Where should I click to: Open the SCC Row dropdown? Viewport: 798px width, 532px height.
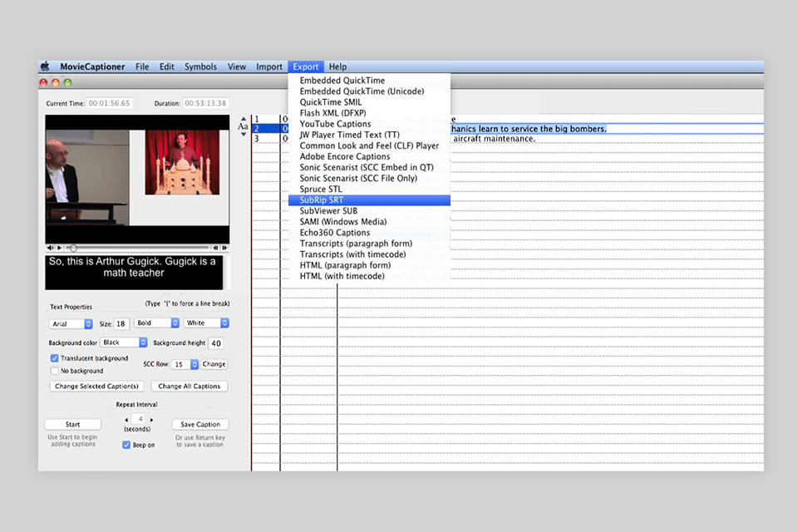[x=185, y=365]
